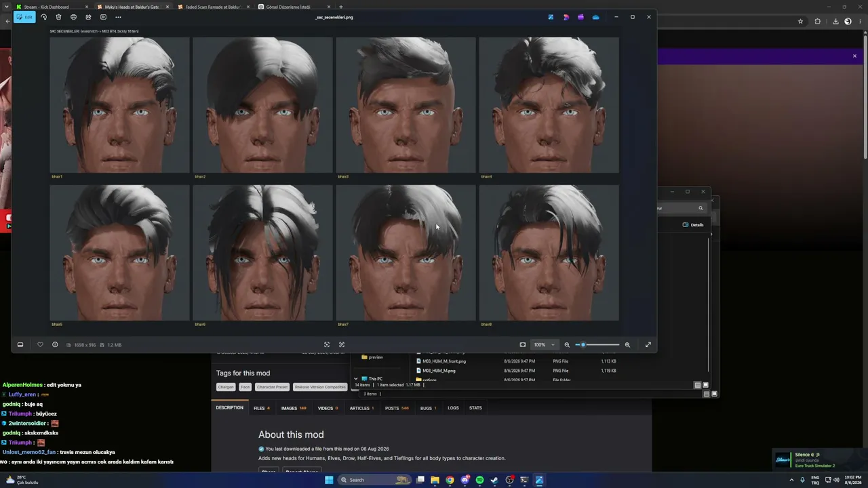This screenshot has width=868, height=488.
Task: Open the Windows Start menu
Action: [x=329, y=480]
